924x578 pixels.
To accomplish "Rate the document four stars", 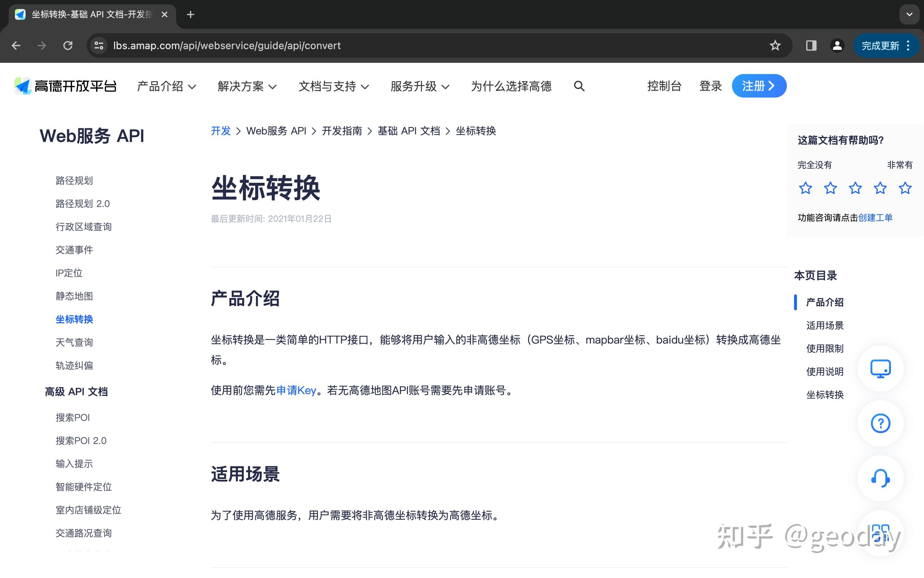I will 880,188.
